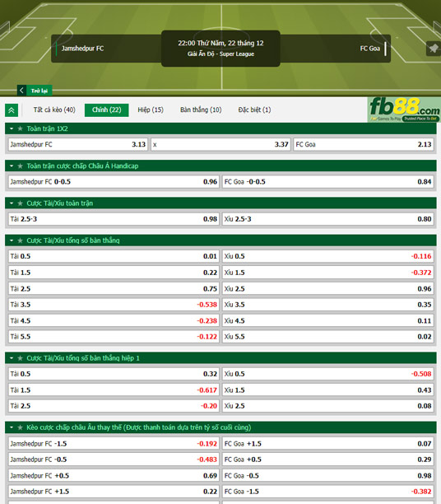441x504 pixels.
Task: Select first-half Xỉu 2.5 odds 0.08
Action: point(328,406)
